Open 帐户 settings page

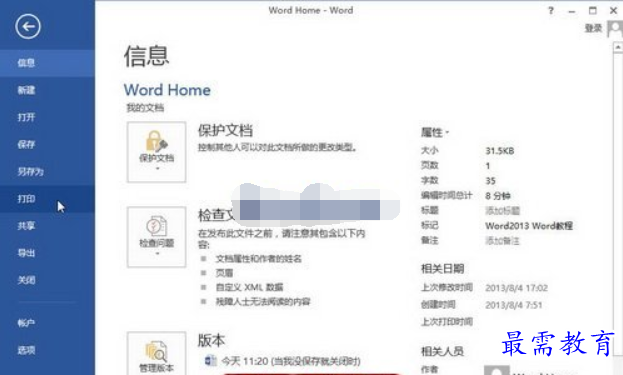click(47, 323)
